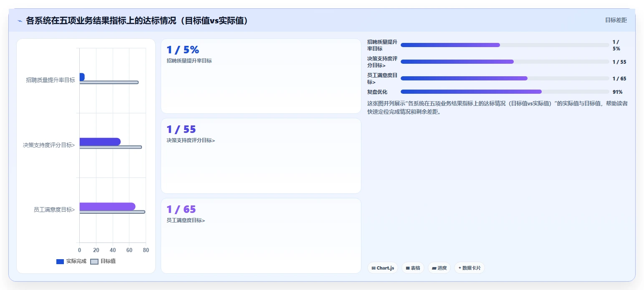The height and width of the screenshot is (290, 644).
Task: Click the purple 员工满意度目标> actual bar
Action: pyautogui.click(x=107, y=207)
